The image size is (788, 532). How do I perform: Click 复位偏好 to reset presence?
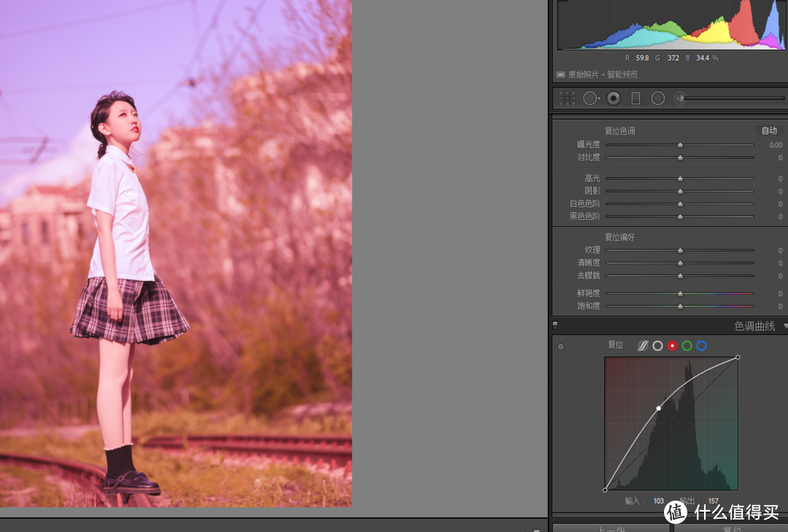coord(619,237)
